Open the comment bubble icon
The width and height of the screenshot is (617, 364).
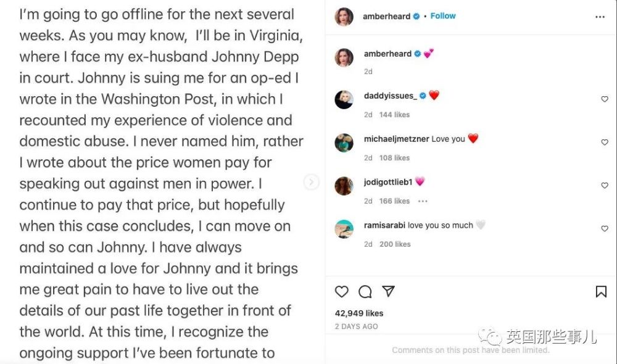tap(365, 292)
